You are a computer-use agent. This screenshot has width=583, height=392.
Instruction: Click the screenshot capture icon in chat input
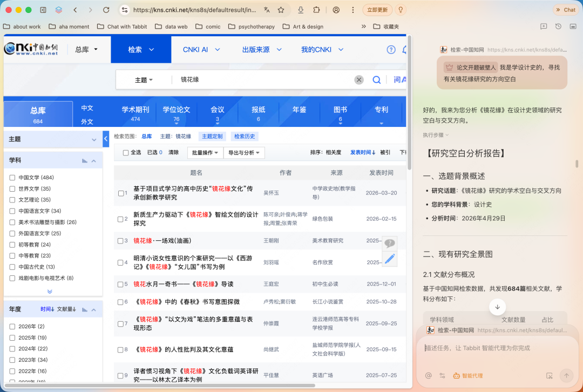coord(549,376)
